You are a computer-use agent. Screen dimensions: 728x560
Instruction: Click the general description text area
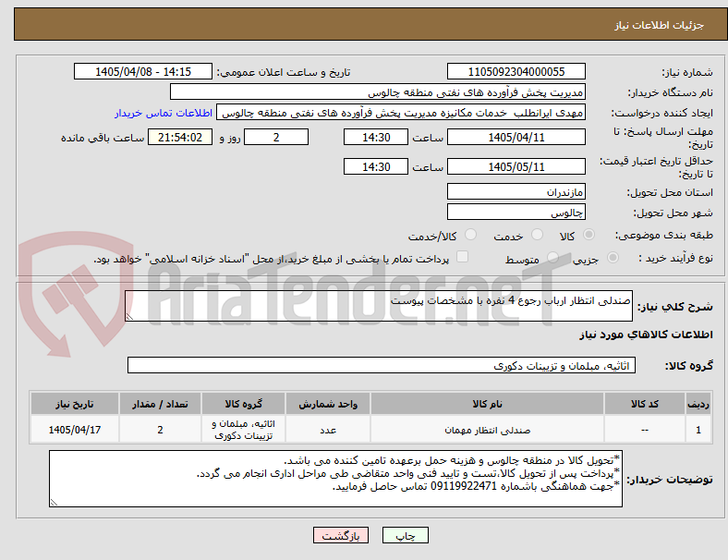tap(379, 306)
